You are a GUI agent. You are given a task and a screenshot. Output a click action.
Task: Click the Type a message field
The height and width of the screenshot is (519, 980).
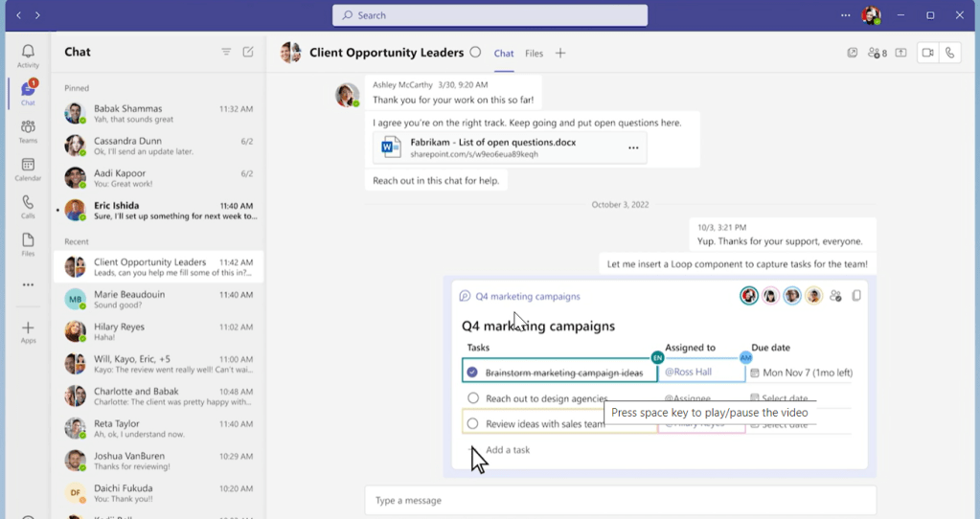620,500
